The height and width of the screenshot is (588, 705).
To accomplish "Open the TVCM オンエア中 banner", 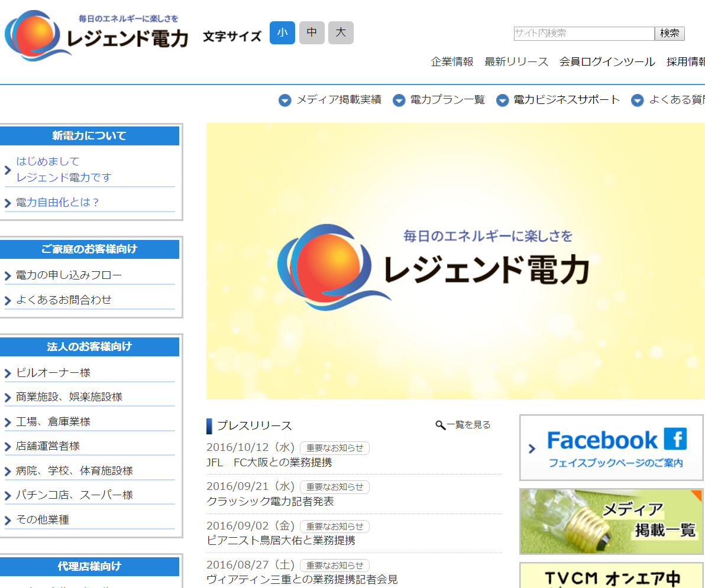I will pos(612,576).
